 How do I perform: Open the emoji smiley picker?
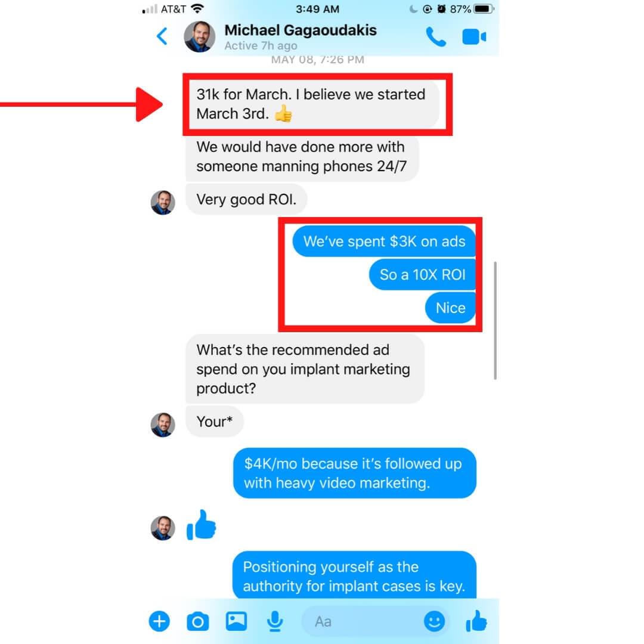[434, 621]
